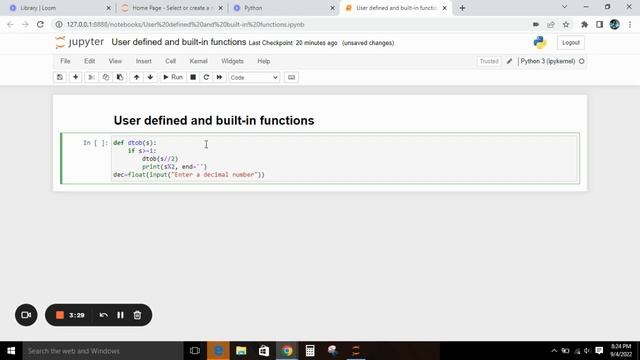
Task: Open the browser extensions puzzle icon
Action: click(x=584, y=24)
